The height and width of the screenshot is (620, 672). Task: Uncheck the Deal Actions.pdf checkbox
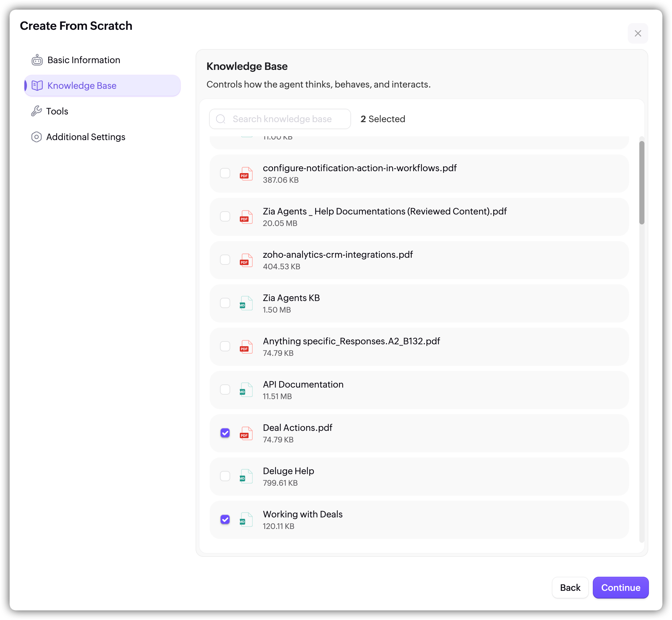(225, 433)
